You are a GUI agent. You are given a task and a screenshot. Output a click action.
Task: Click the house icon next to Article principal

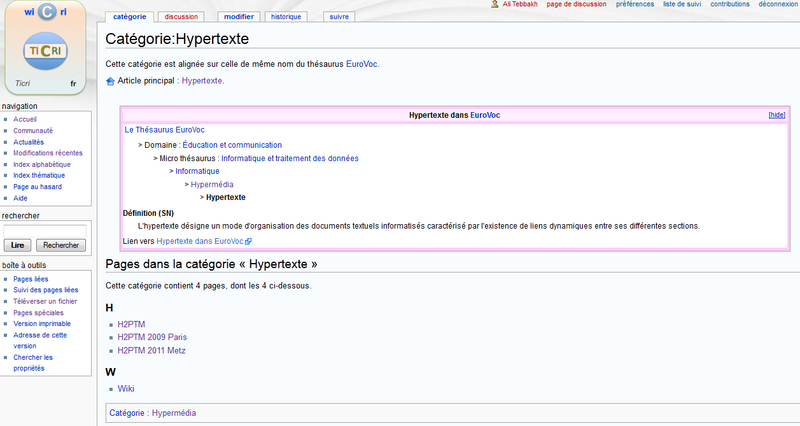pos(110,81)
